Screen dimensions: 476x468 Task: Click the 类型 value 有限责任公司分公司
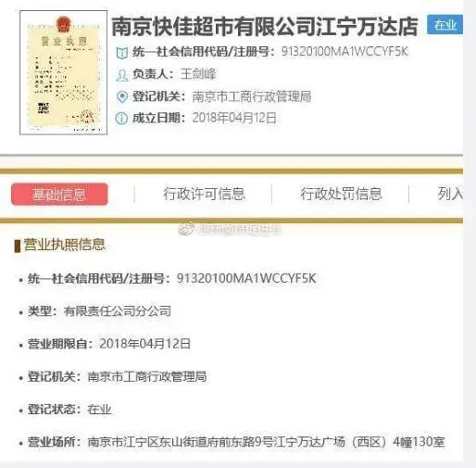click(118, 311)
